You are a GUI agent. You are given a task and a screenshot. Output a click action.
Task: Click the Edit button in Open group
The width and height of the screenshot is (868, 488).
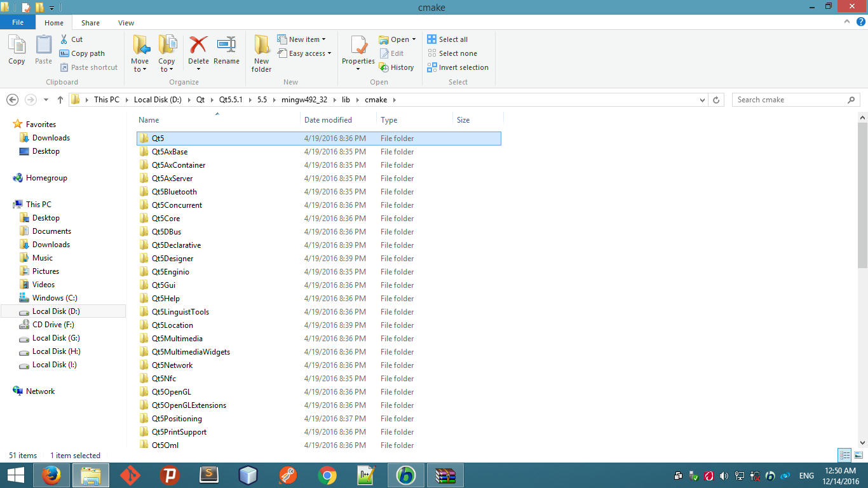(391, 53)
